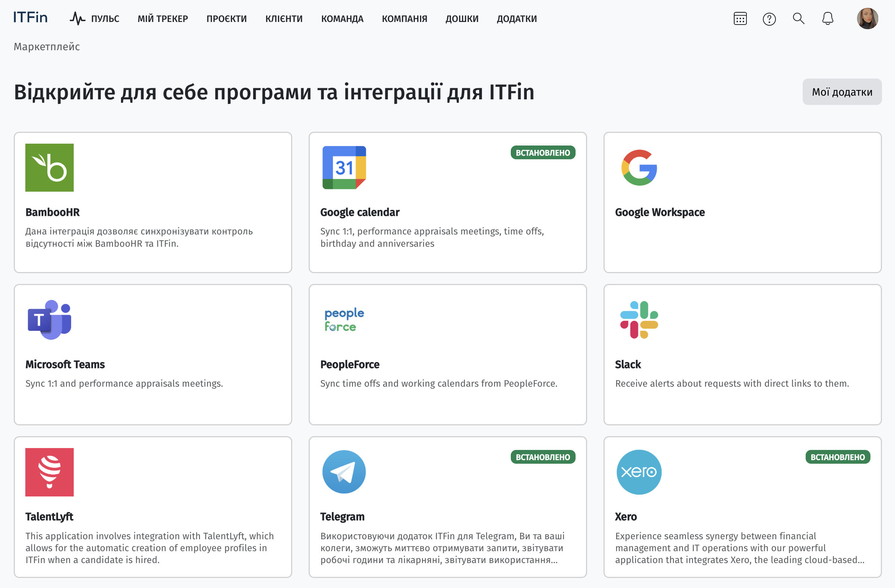The height and width of the screenshot is (588, 895).
Task: Open the ДОДАТКИ menu
Action: (x=517, y=19)
